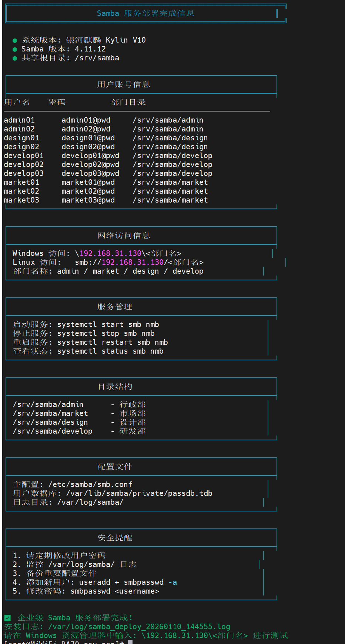Viewport: 345px width, 644px height.
Task: Click password 'admin02@pwd'
Action: click(x=86, y=129)
